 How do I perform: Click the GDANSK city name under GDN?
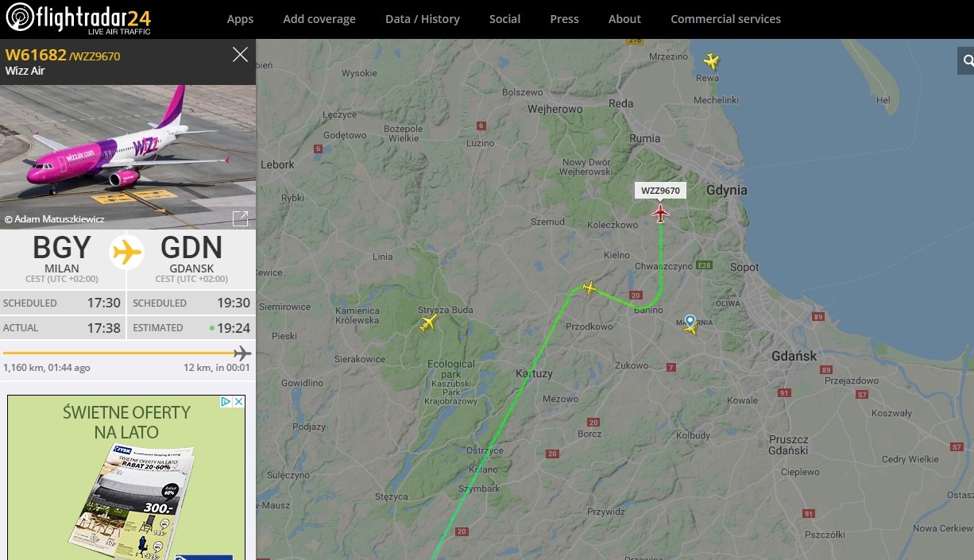click(x=191, y=268)
